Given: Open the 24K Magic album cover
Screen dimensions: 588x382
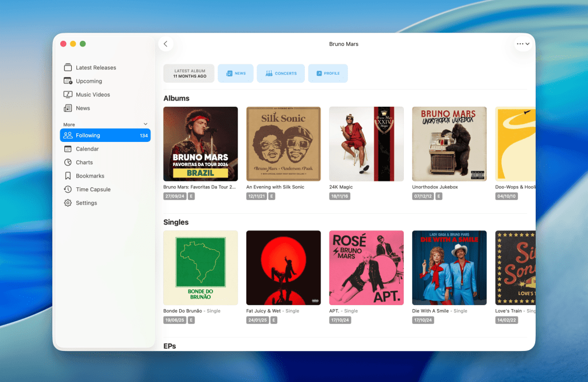Looking at the screenshot, I should point(366,144).
